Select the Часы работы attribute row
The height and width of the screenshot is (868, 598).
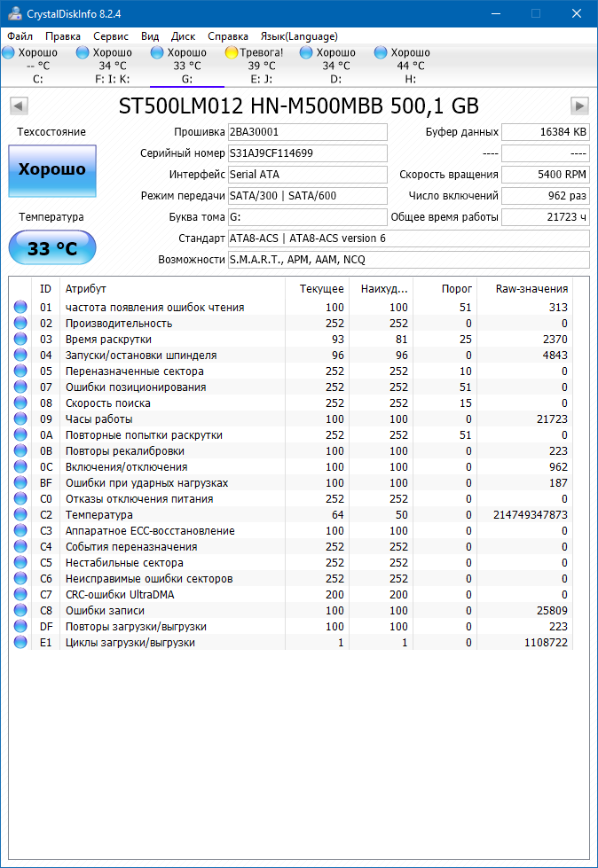click(x=99, y=419)
